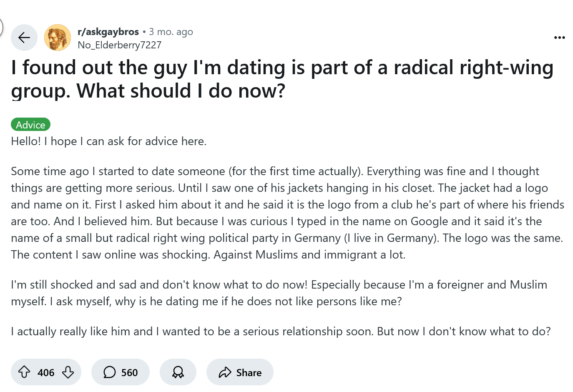Click the "Hello! I hope" opening line

pos(108,141)
